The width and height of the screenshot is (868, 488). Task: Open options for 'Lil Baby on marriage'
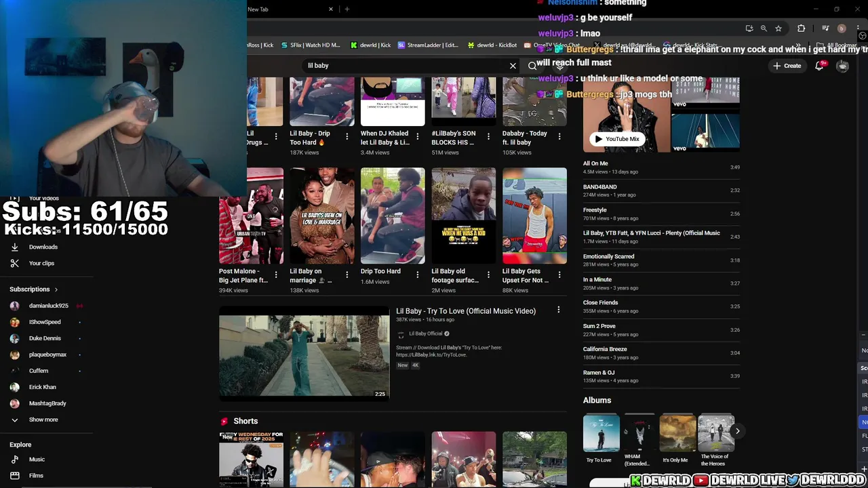pyautogui.click(x=347, y=274)
